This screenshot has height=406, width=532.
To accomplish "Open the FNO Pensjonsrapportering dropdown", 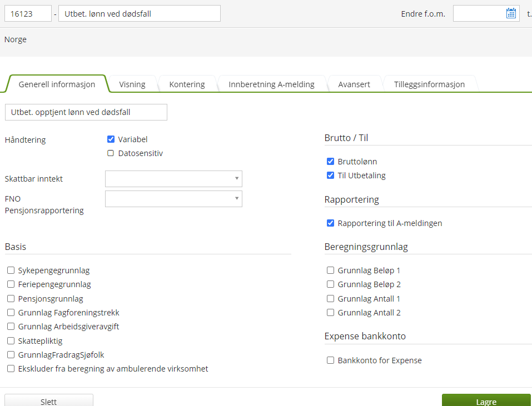I will click(x=173, y=199).
